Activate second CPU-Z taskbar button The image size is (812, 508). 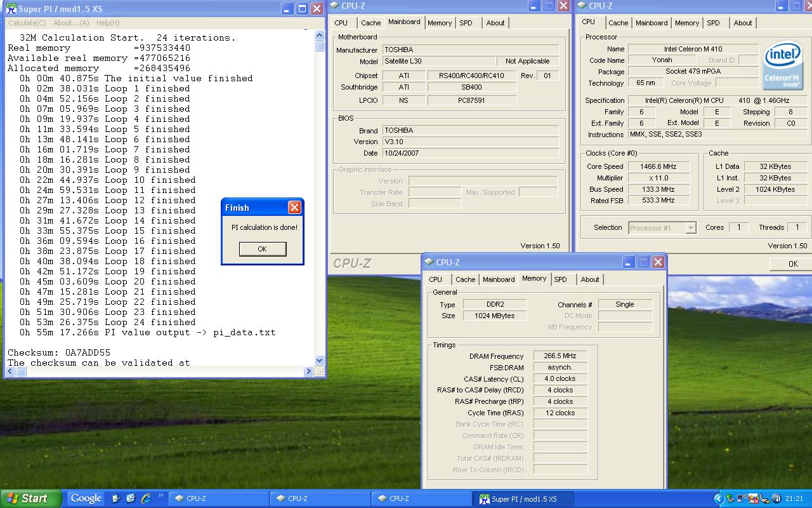320,498
